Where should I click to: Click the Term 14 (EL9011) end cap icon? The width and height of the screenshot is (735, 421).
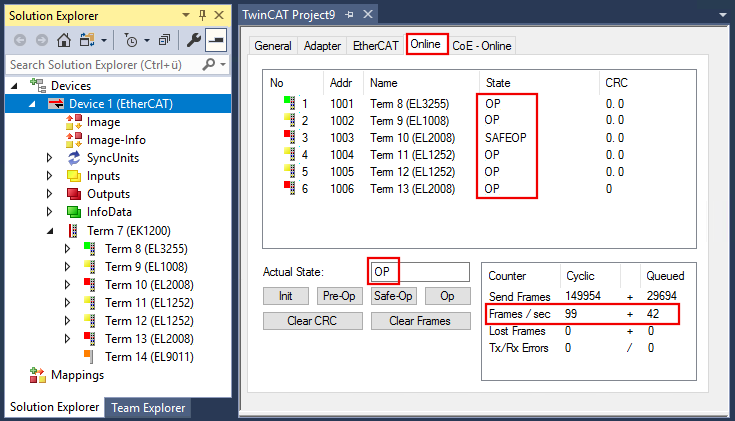click(89, 357)
